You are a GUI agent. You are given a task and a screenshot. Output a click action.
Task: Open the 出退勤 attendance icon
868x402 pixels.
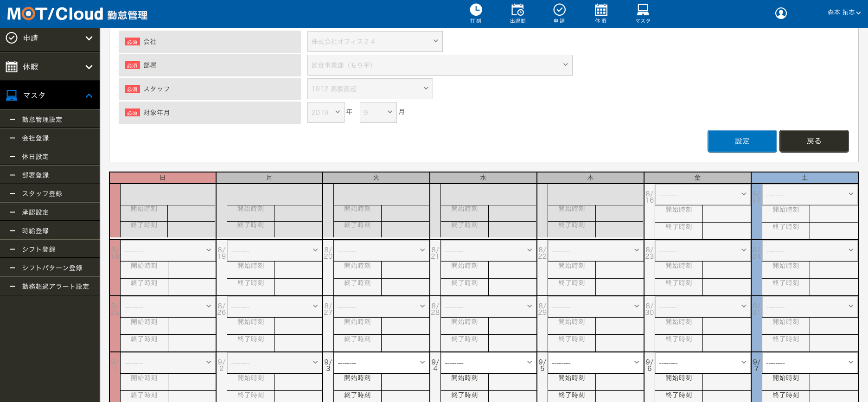pos(517,10)
